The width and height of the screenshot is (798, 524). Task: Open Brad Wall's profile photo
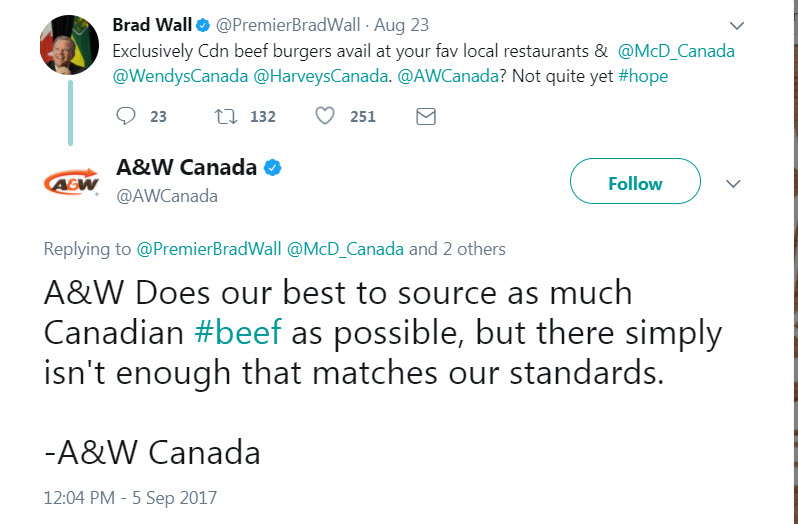pyautogui.click(x=69, y=45)
